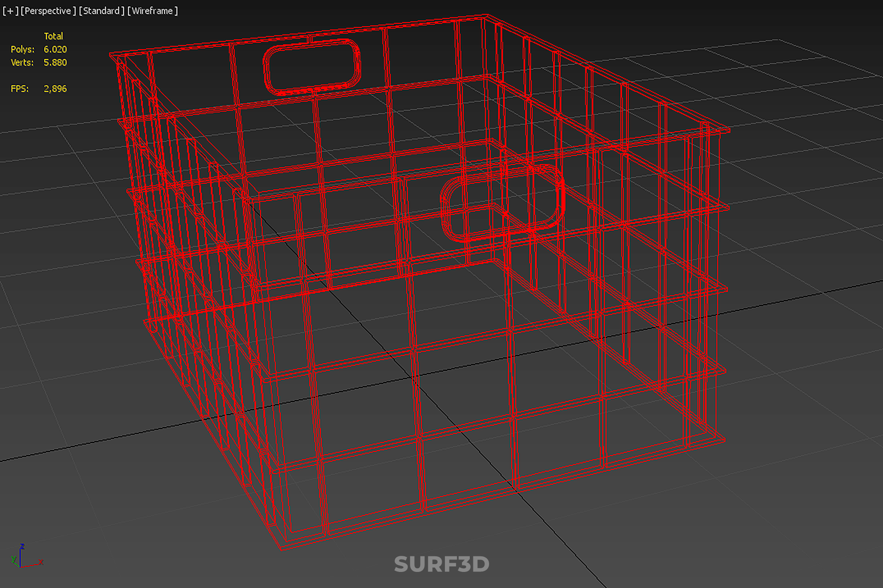Image resolution: width=883 pixels, height=588 pixels.
Task: Click the Total statistics header
Action: click(53, 36)
